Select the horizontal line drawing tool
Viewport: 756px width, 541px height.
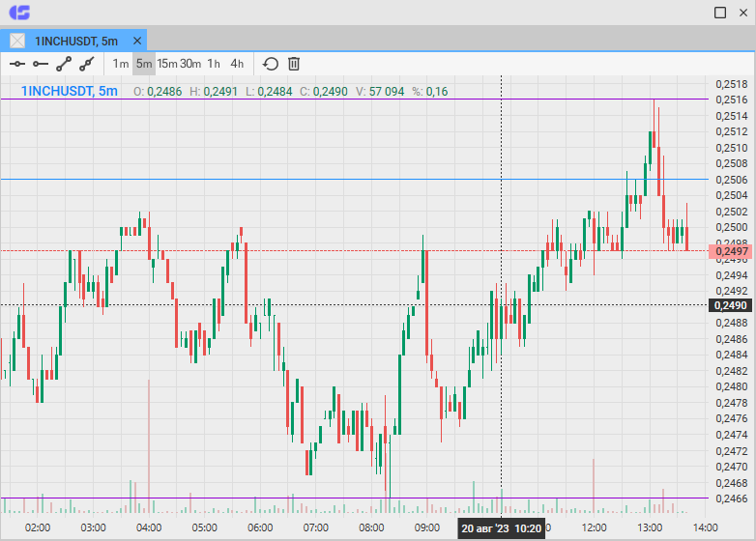pyautogui.click(x=16, y=64)
